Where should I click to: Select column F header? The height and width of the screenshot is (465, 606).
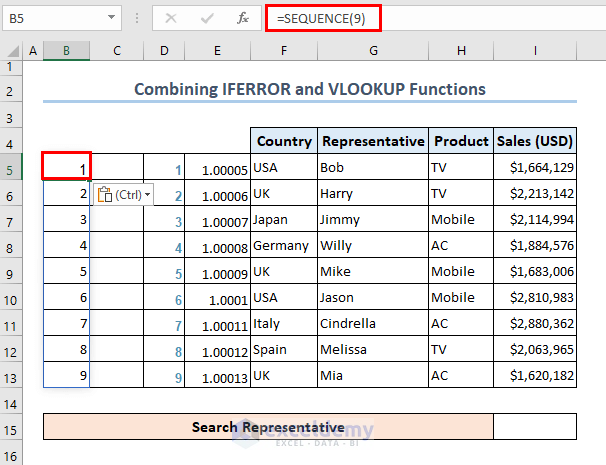coord(284,51)
